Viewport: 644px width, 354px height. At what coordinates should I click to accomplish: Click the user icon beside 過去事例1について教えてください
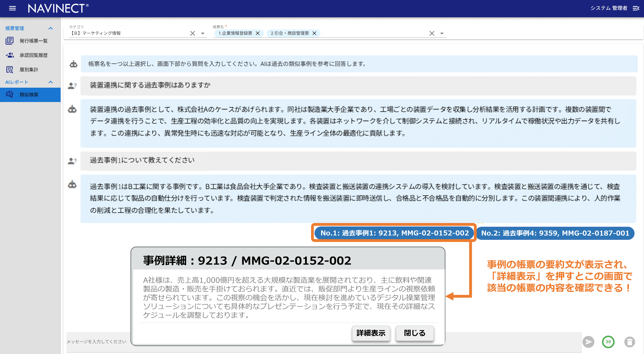tap(72, 161)
